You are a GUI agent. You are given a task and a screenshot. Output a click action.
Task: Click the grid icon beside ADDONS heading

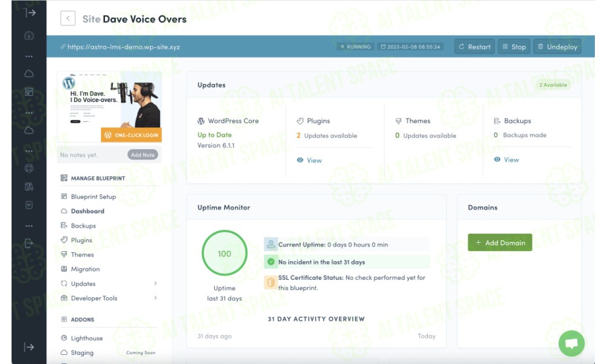64,320
